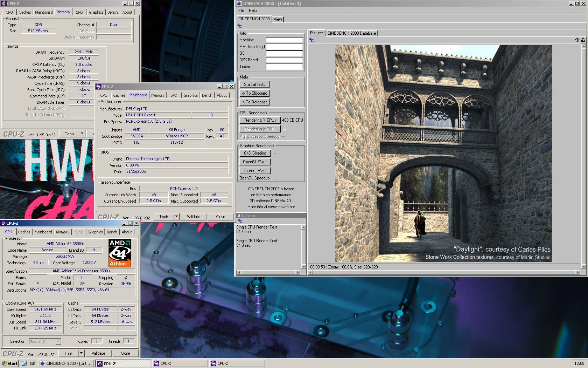
Task: Open the About tab in CPU-Z CPU window
Action: pyautogui.click(x=127, y=232)
